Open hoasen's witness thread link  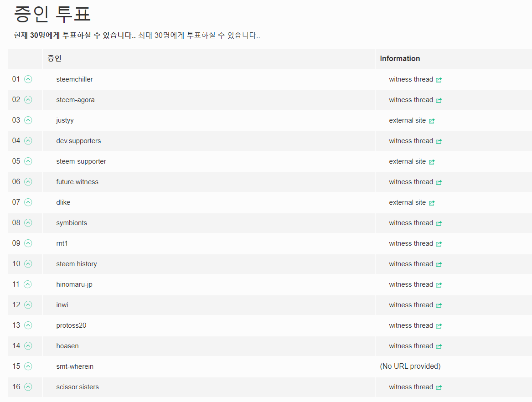click(x=415, y=346)
